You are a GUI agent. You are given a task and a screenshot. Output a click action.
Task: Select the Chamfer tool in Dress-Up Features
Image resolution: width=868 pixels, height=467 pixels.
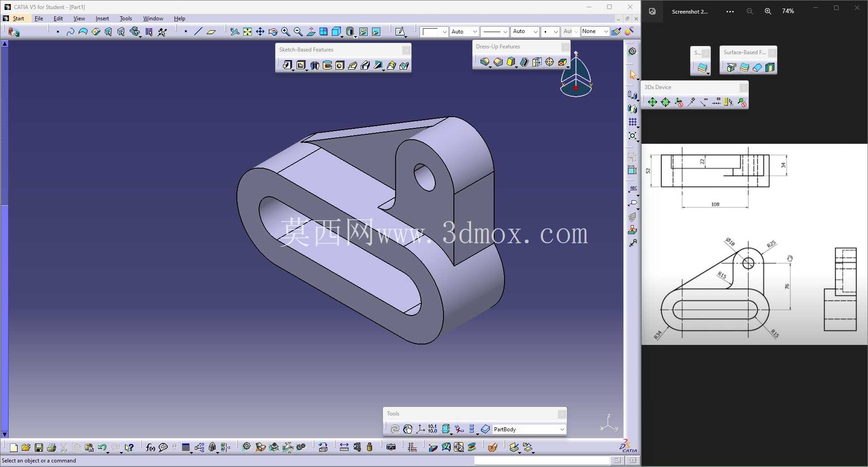tap(498, 62)
